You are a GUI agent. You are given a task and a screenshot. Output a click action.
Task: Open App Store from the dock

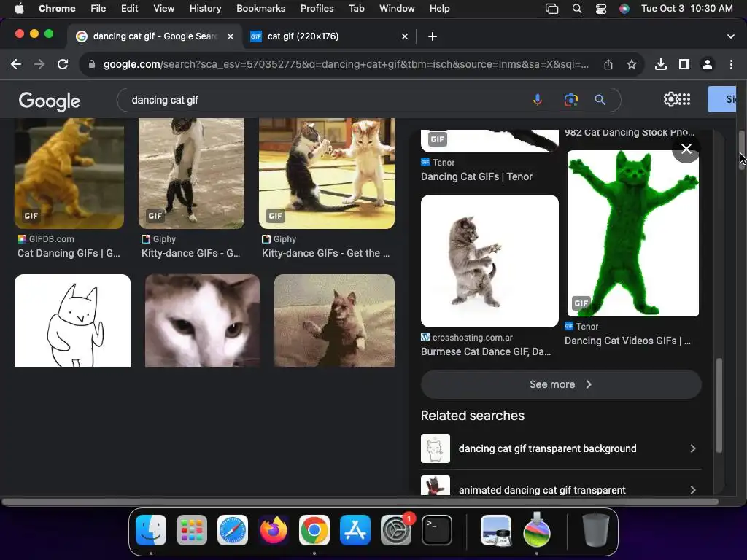pyautogui.click(x=355, y=530)
